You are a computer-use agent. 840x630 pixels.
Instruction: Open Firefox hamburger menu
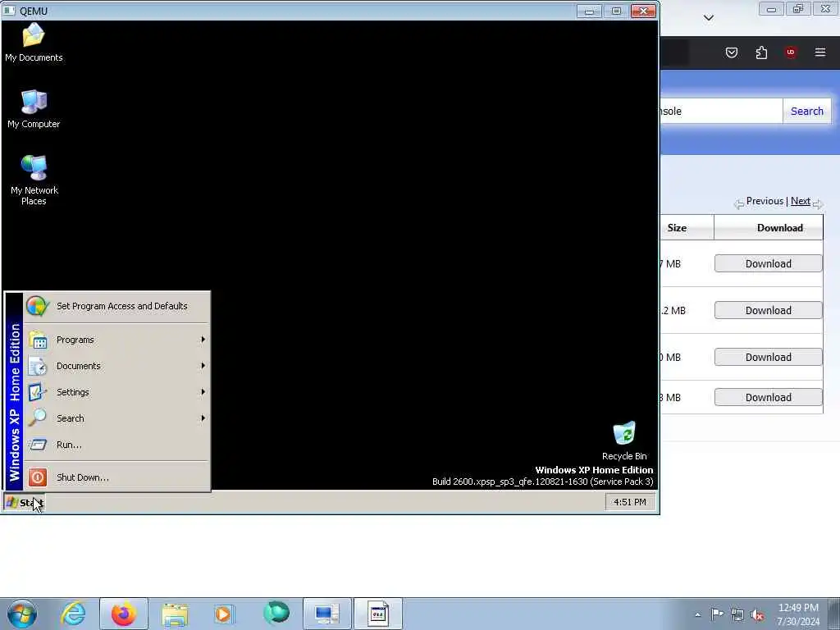(820, 52)
